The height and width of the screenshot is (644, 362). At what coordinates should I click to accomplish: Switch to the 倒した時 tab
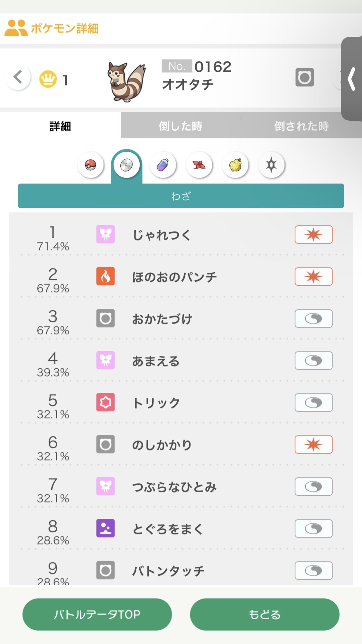click(181, 126)
